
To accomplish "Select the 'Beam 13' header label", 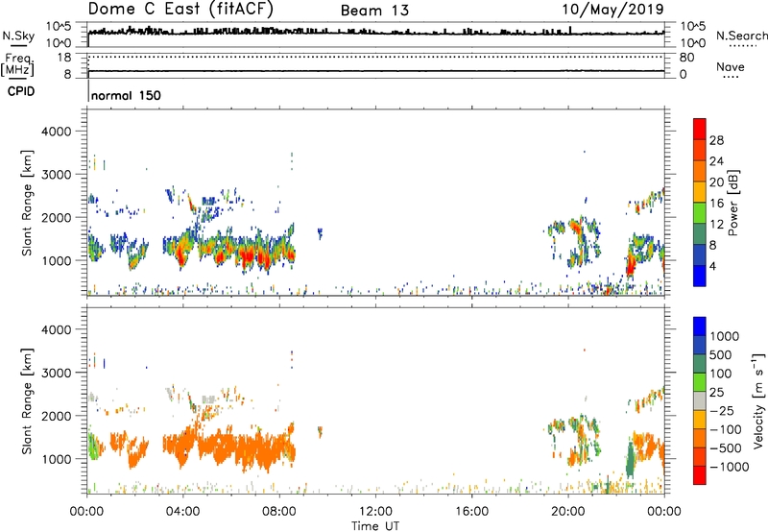I will (374, 11).
